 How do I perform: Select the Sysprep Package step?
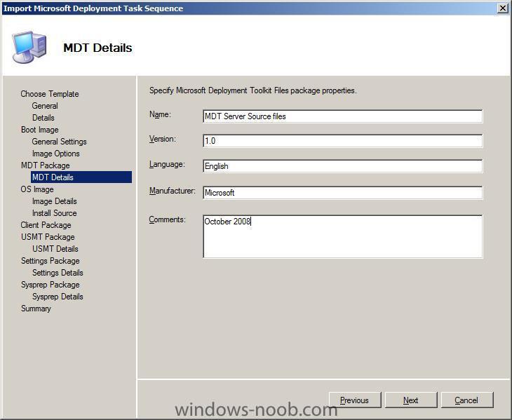tap(50, 285)
